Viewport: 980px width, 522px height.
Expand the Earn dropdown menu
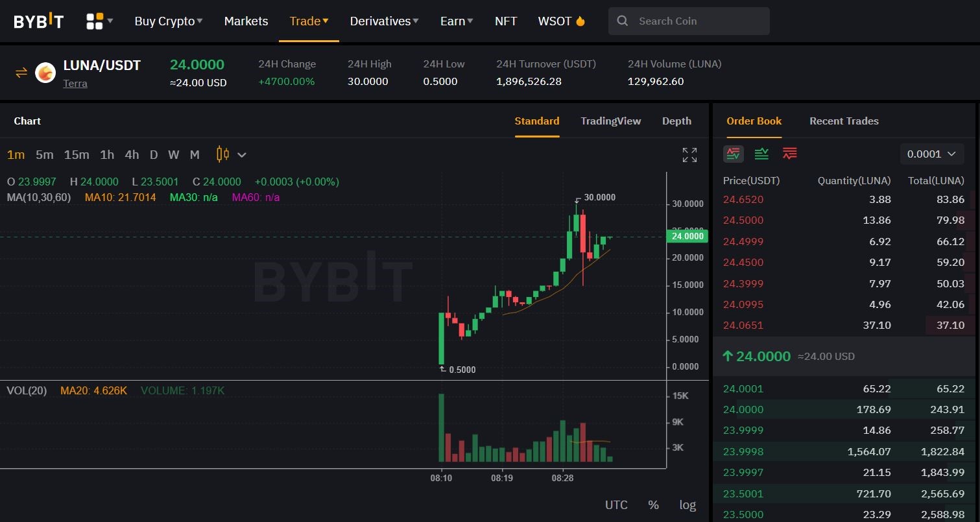pos(457,21)
